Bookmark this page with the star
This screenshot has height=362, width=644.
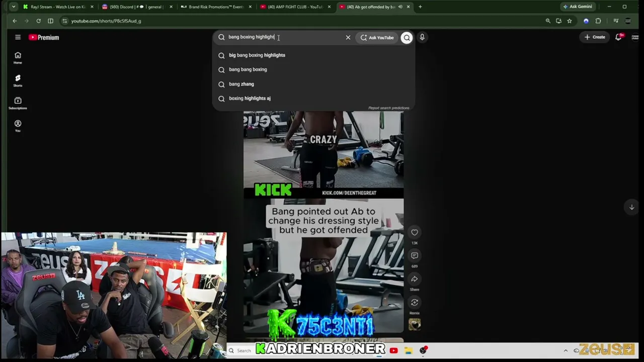569,21
